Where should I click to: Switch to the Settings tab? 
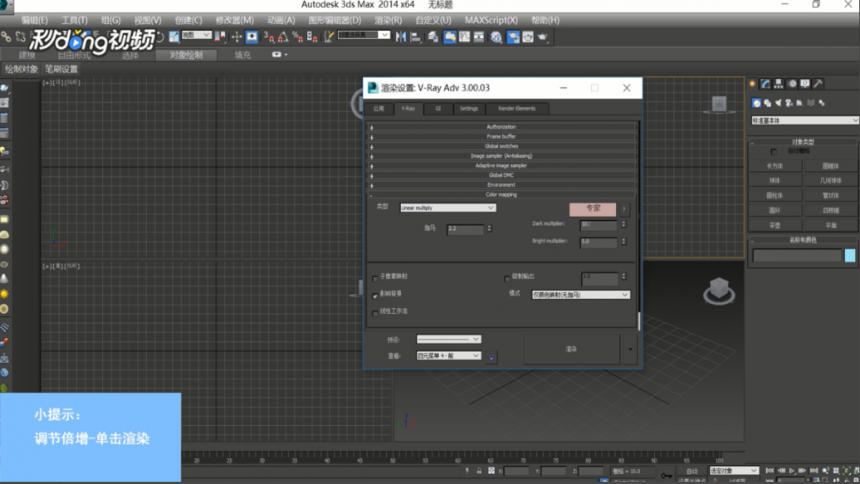tap(468, 109)
